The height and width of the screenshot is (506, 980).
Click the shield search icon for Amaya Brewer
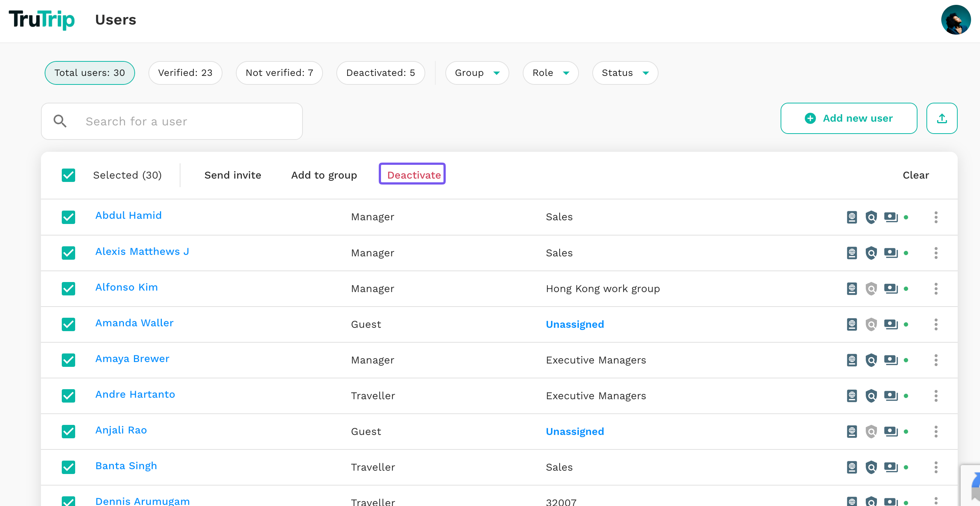point(871,360)
